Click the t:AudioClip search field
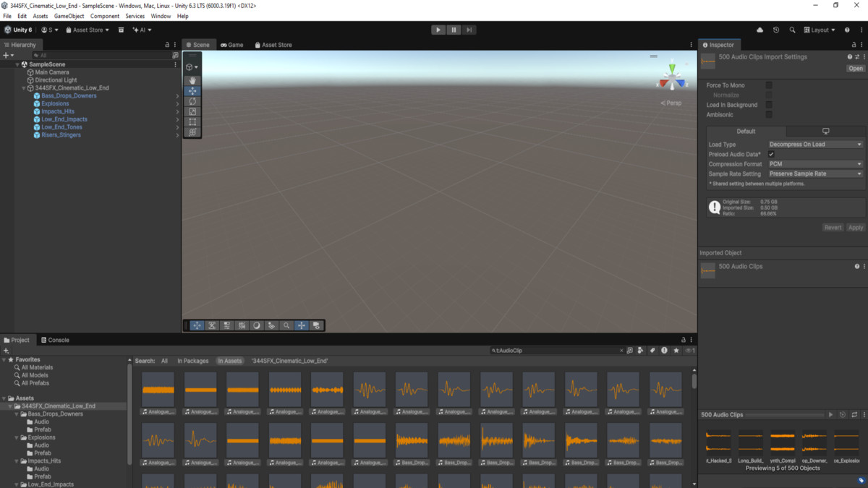 [556, 351]
